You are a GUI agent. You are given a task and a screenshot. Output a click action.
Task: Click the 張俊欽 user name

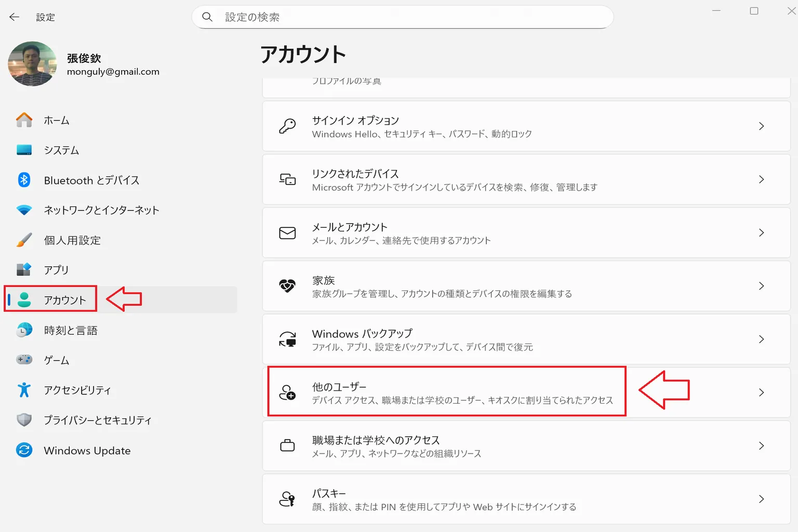84,58
